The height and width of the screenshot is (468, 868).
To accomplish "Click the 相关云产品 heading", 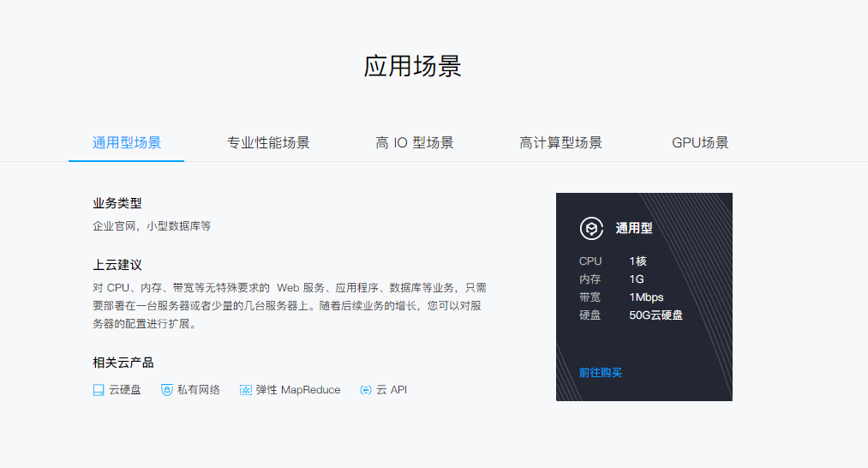I will [x=123, y=363].
